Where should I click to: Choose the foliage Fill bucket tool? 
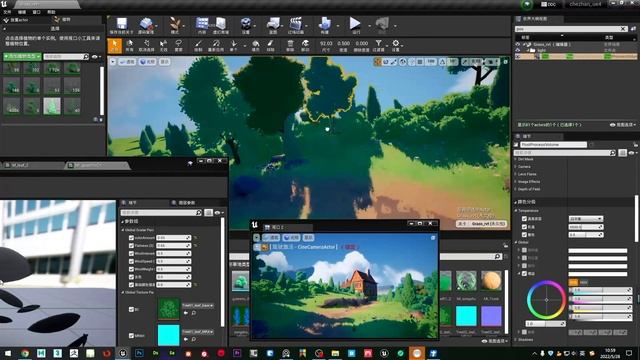[x=256, y=45]
